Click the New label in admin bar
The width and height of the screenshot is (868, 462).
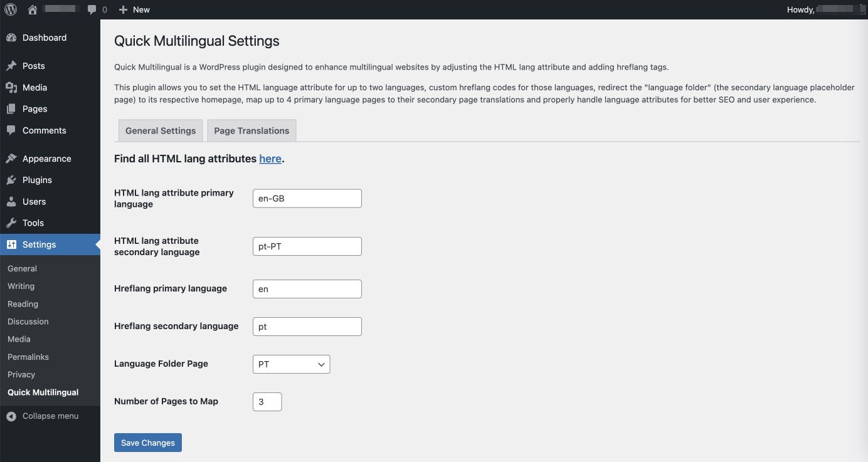pyautogui.click(x=142, y=9)
